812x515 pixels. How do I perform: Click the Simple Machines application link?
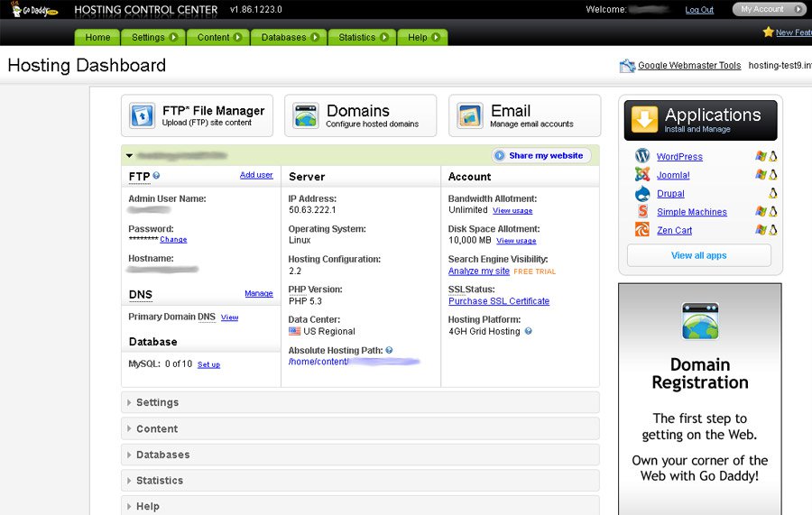click(x=692, y=212)
